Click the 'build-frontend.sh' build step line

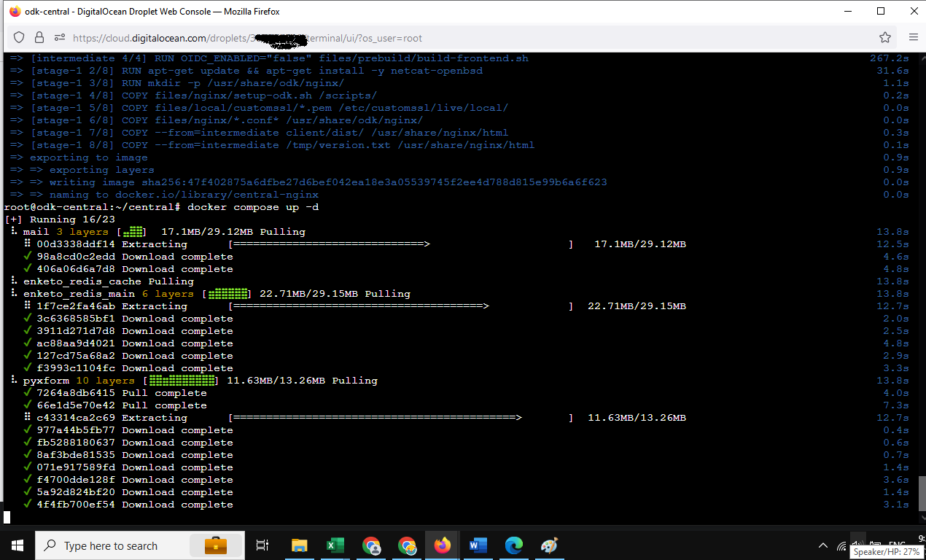[269, 58]
